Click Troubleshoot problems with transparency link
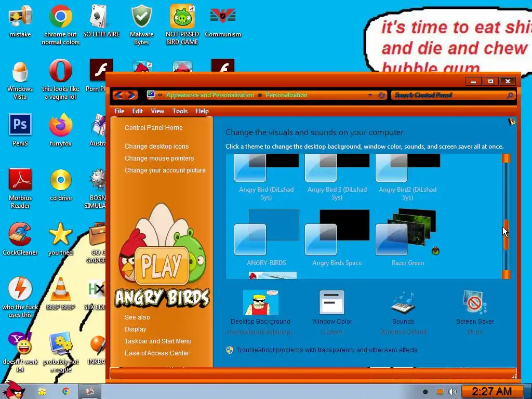 coord(327,350)
